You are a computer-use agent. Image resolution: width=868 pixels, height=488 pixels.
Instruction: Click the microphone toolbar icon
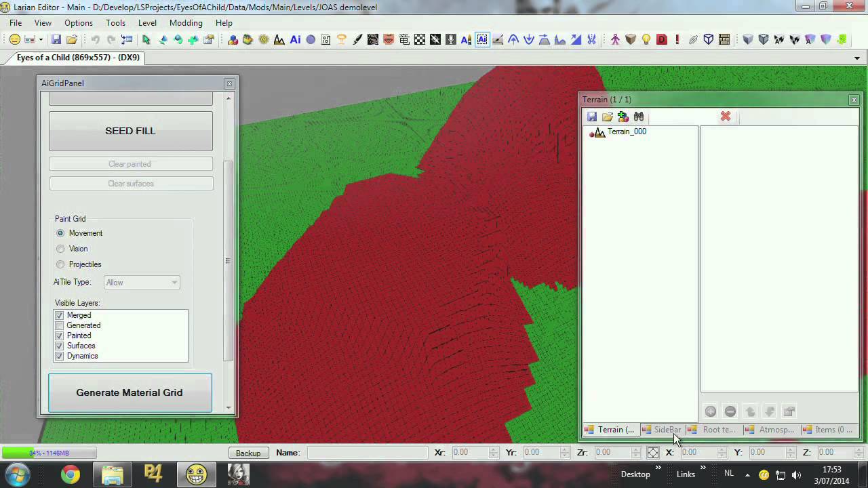451,40
